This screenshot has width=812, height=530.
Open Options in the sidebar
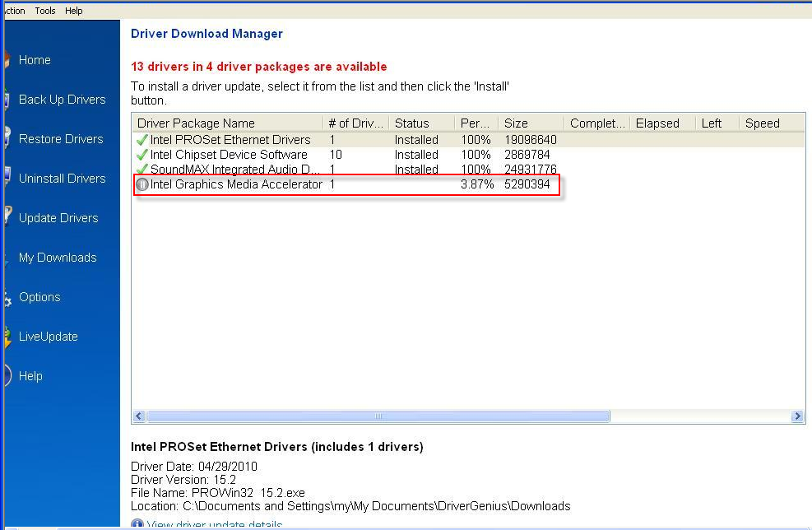[x=39, y=297]
